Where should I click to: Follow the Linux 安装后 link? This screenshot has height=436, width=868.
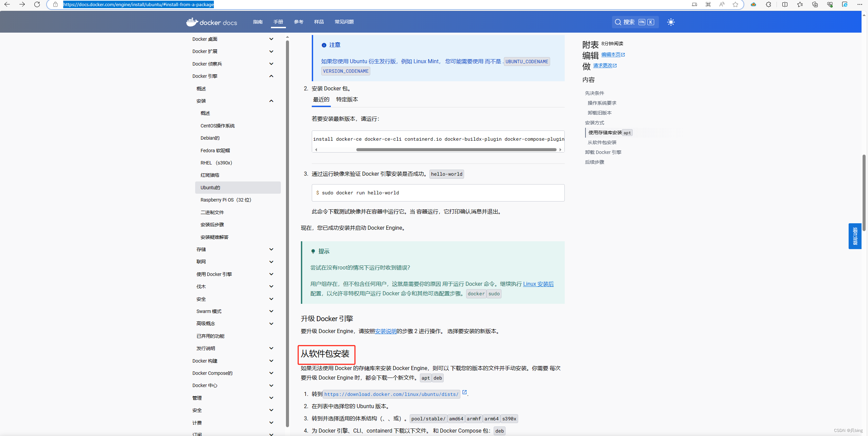[x=538, y=284]
